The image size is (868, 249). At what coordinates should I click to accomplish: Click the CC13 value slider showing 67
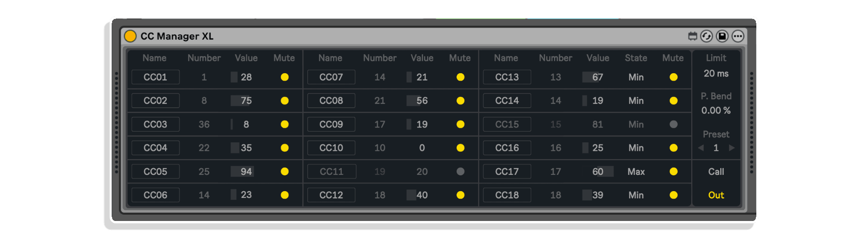coord(598,77)
